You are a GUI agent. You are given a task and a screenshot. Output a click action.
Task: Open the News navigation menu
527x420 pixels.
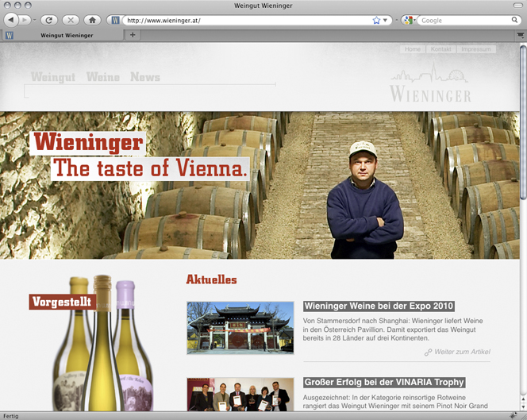pyautogui.click(x=145, y=77)
